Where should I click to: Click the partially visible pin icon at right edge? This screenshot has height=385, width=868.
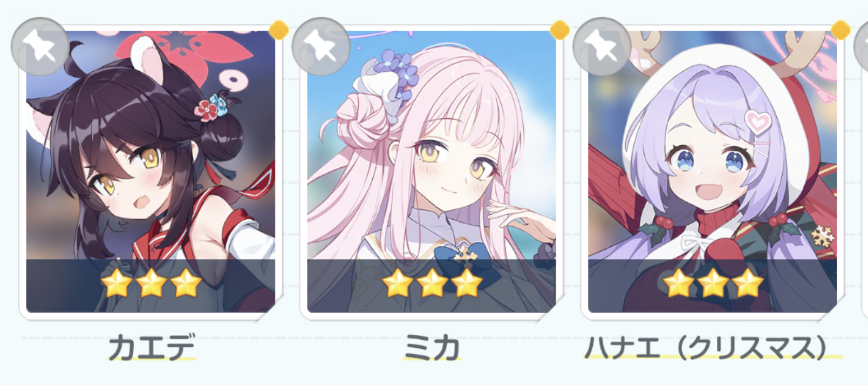[x=862, y=46]
